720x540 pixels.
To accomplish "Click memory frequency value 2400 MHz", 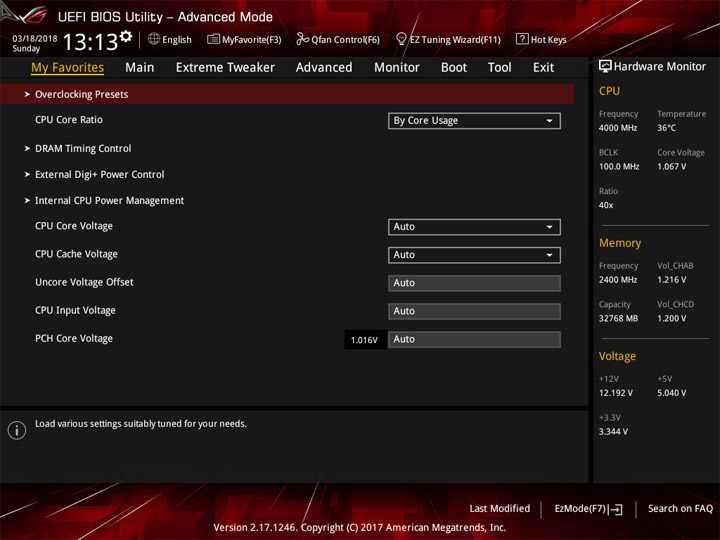I will pyautogui.click(x=618, y=280).
